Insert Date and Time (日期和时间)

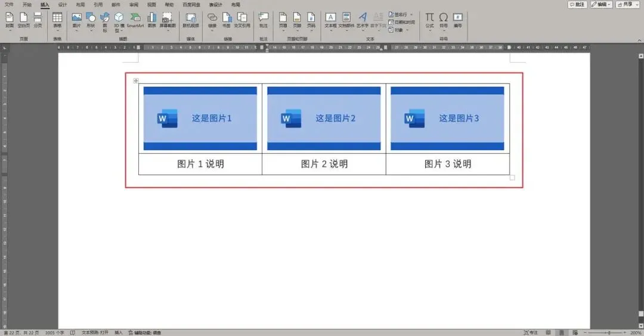tap(402, 22)
